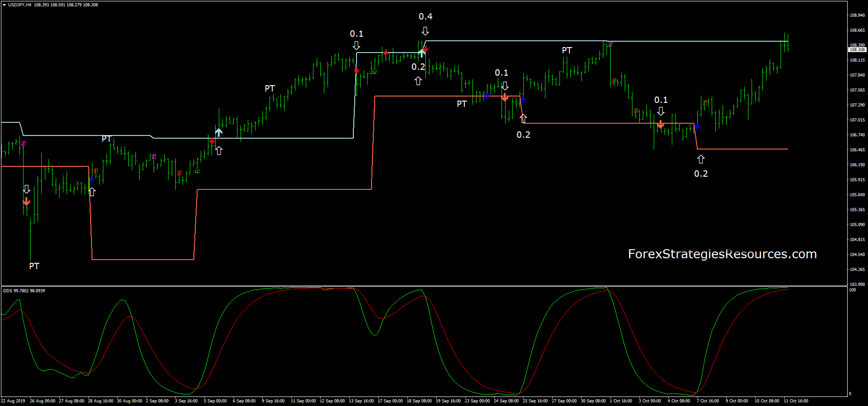Open the USDJPY,H4 chart title dropdown triangle
Image resolution: width=868 pixels, height=406 pixels.
pyautogui.click(x=4, y=5)
